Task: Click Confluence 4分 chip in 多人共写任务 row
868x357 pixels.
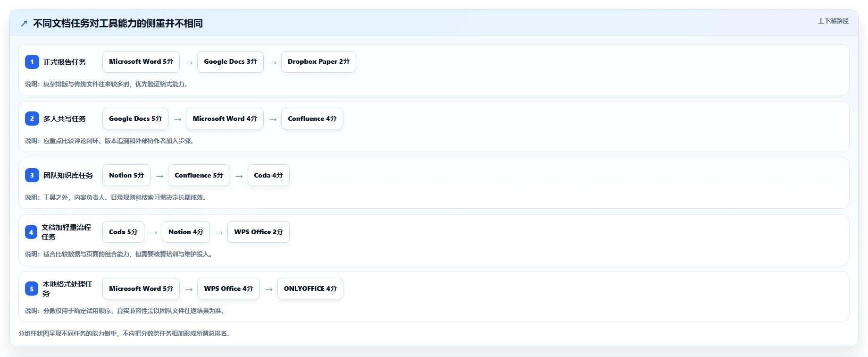Action: (x=312, y=119)
